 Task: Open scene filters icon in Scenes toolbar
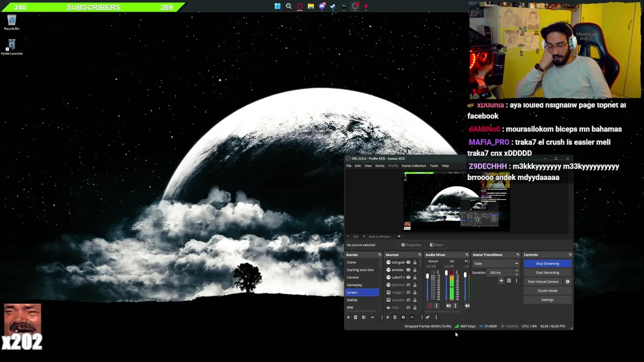[x=364, y=317]
